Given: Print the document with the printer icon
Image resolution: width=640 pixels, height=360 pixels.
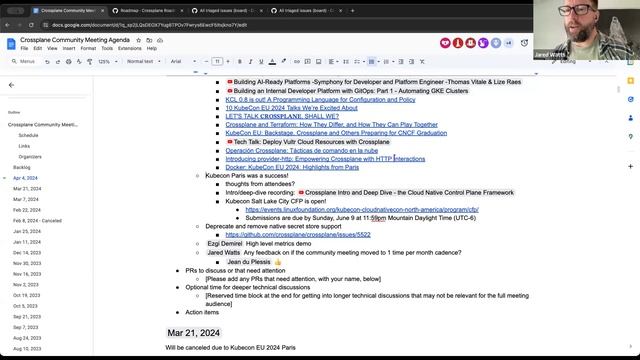Looking at the screenshot, I should click(x=69, y=62).
